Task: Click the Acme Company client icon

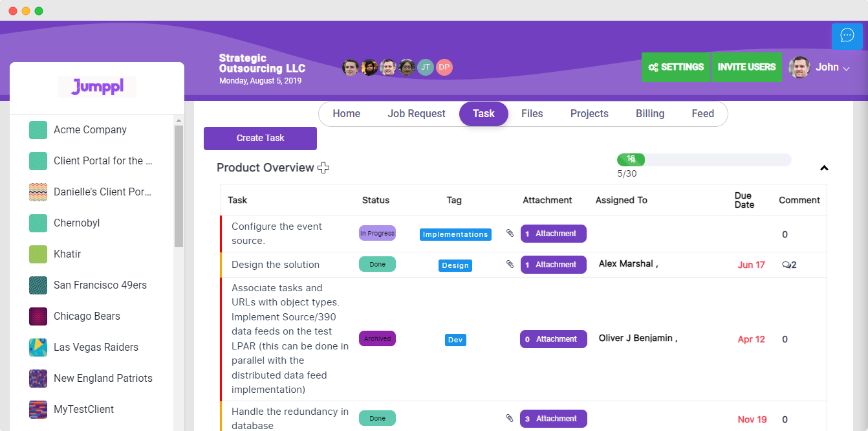Action: (x=37, y=129)
